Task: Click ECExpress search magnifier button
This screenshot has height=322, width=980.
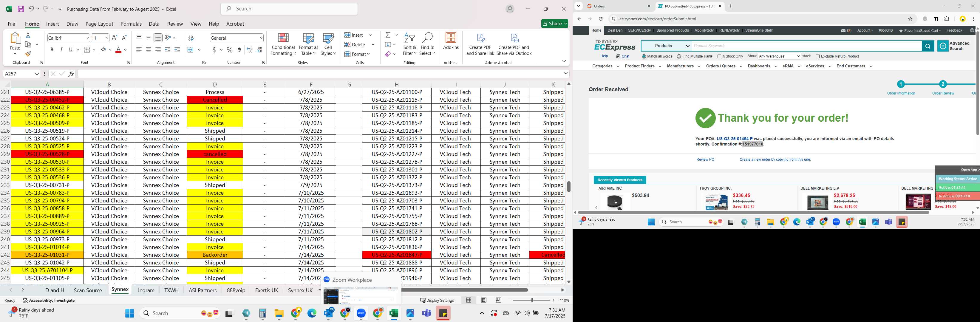Action: click(928, 46)
